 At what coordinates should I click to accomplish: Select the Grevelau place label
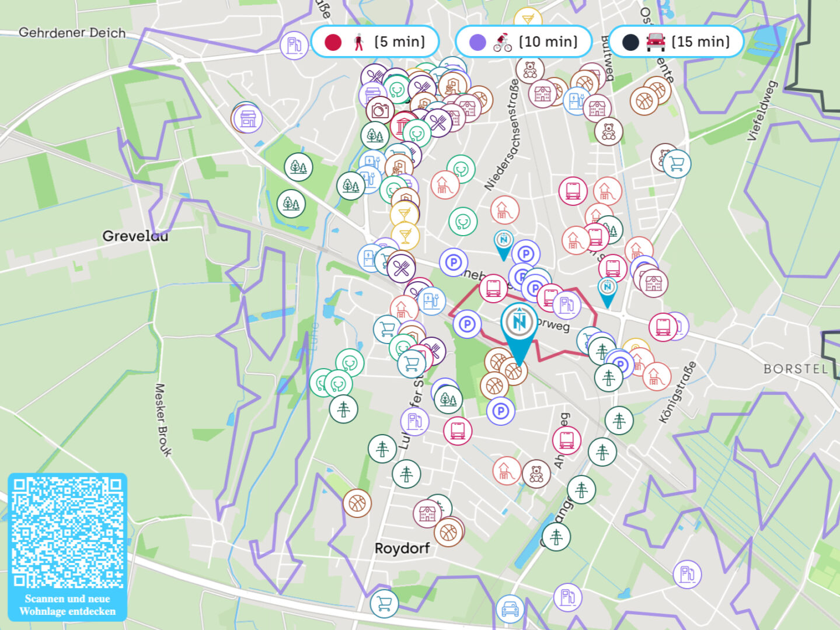coord(135,236)
